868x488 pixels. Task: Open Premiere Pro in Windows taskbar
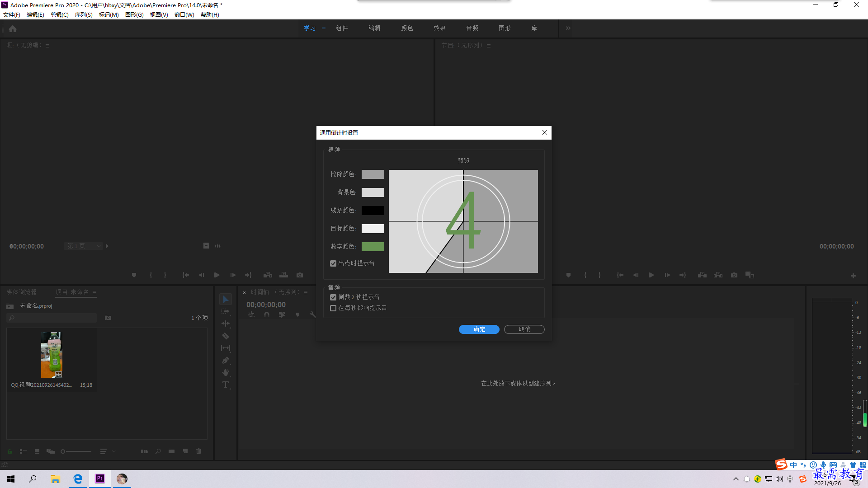pos(100,479)
